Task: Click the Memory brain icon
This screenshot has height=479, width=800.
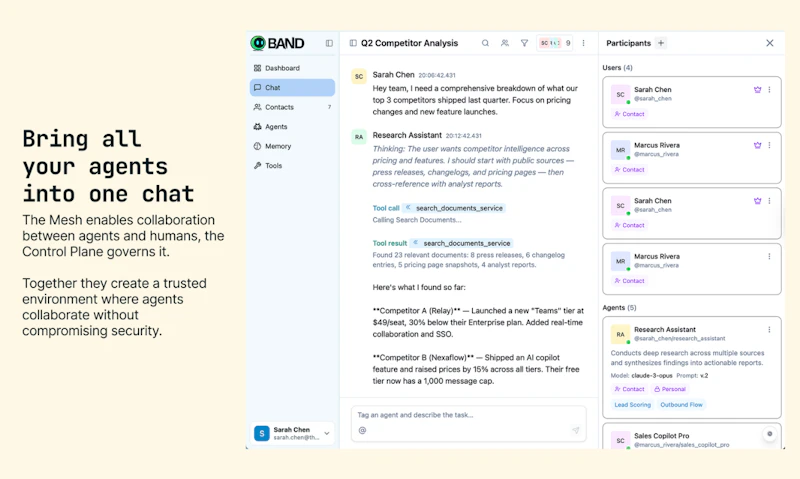Action: click(x=257, y=146)
